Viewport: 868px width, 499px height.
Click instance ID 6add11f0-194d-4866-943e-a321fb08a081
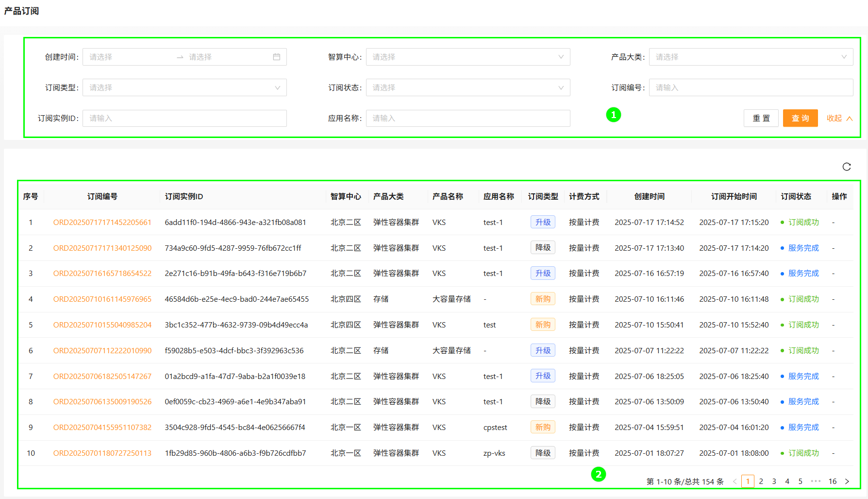[235, 222]
